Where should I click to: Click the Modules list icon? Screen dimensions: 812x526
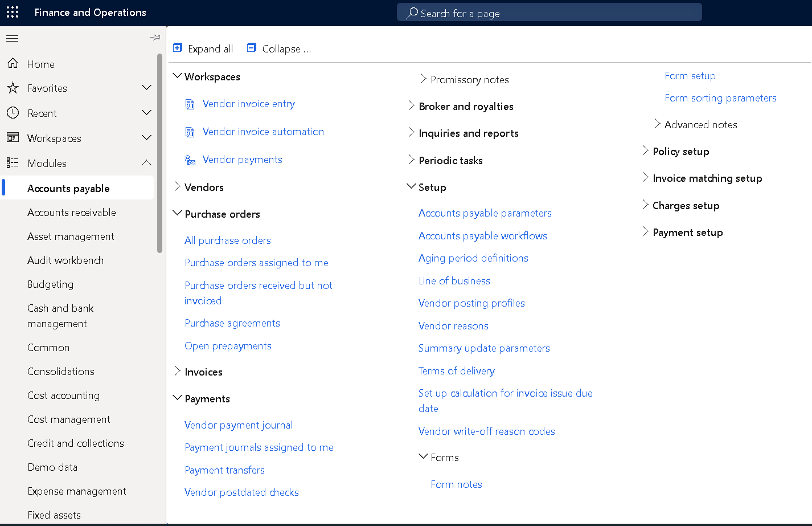coord(13,162)
